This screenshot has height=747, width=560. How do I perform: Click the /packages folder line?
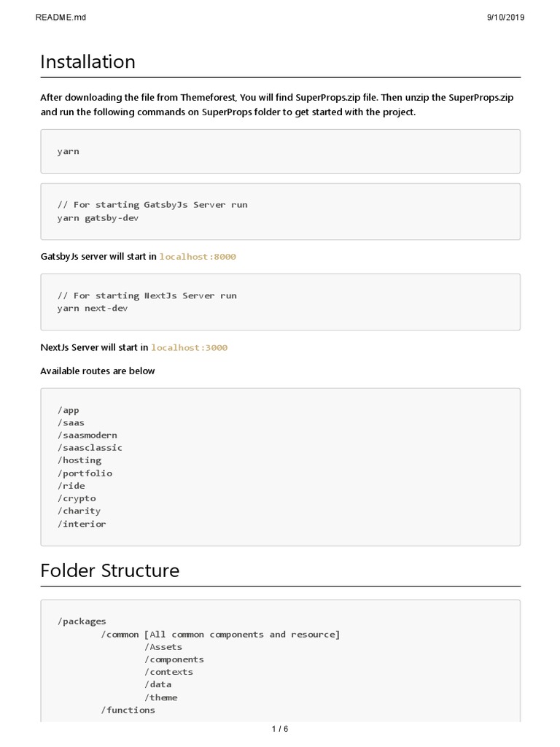(82, 622)
